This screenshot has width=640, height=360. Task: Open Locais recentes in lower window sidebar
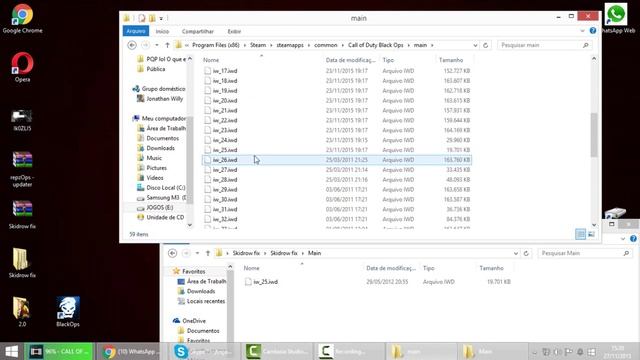pyautogui.click(x=206, y=301)
